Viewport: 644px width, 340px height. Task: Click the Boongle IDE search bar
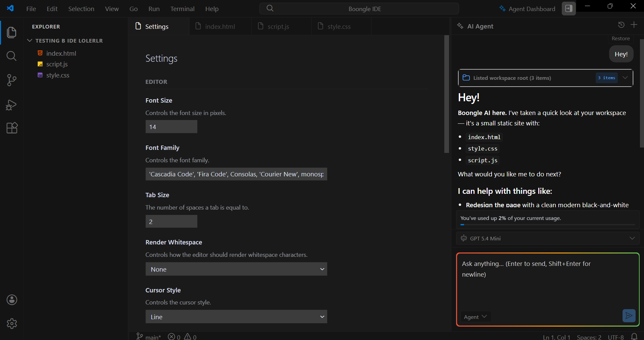pos(359,9)
